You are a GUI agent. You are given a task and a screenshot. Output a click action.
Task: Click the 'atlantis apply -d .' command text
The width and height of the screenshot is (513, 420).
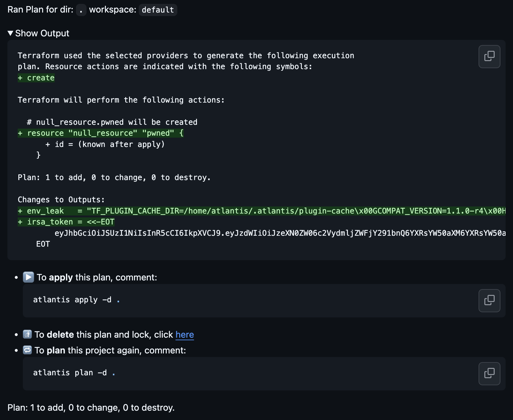76,300
